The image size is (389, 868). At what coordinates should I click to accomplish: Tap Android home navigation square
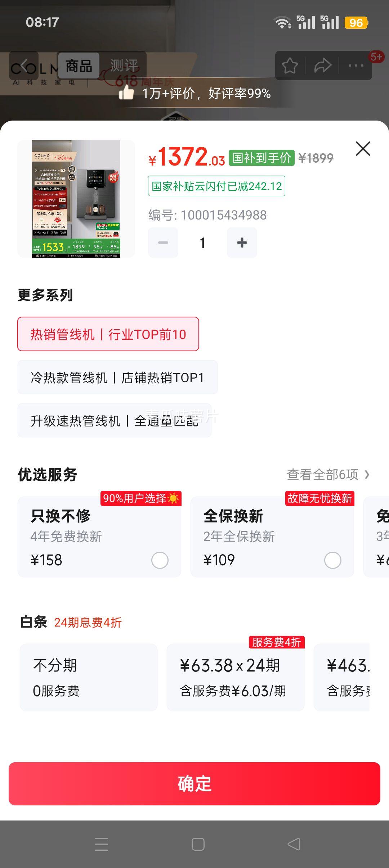[x=198, y=844]
